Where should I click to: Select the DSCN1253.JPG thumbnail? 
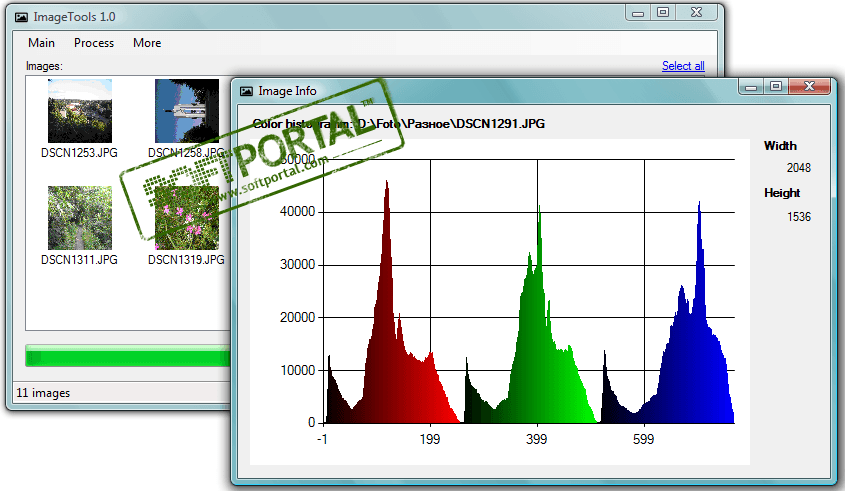click(80, 111)
